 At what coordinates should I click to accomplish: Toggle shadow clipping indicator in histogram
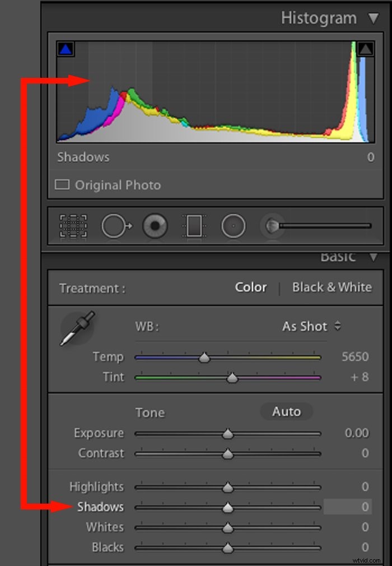66,49
